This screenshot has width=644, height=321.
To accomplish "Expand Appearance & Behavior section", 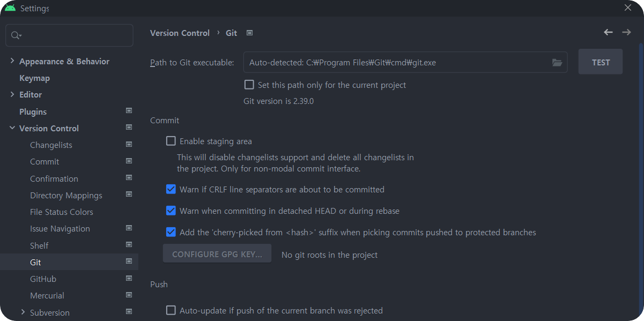I will 12,61.
